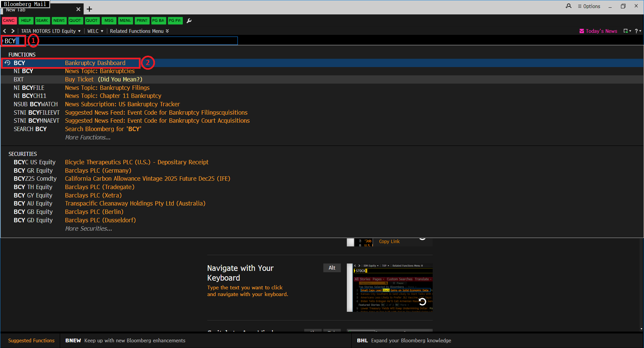Click the PRINT toolbar button

142,20
